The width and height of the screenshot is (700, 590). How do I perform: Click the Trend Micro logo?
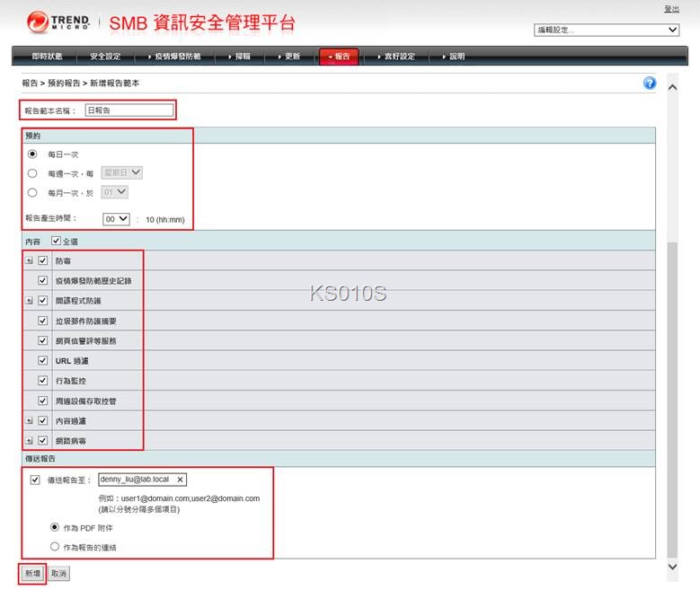coord(58,22)
